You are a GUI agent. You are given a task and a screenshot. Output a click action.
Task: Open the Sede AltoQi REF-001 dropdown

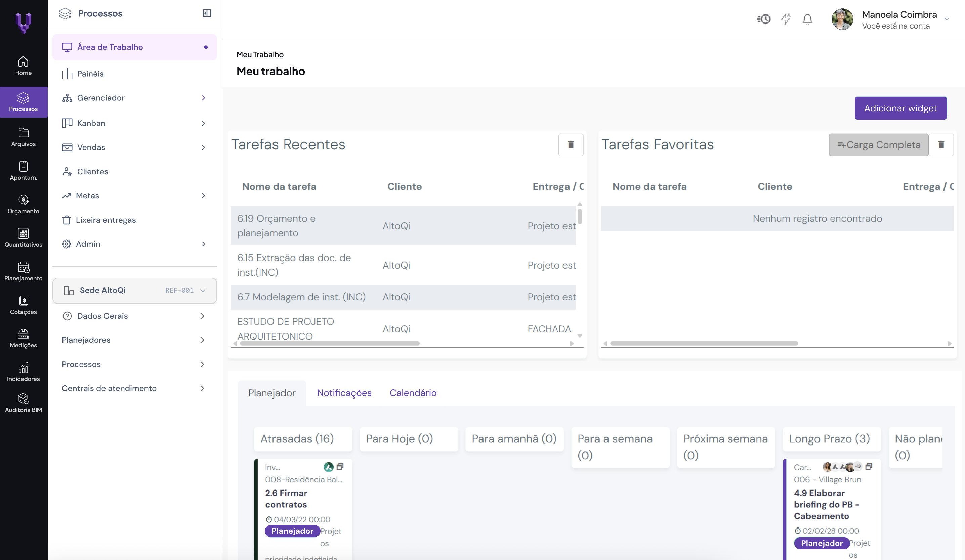click(135, 291)
